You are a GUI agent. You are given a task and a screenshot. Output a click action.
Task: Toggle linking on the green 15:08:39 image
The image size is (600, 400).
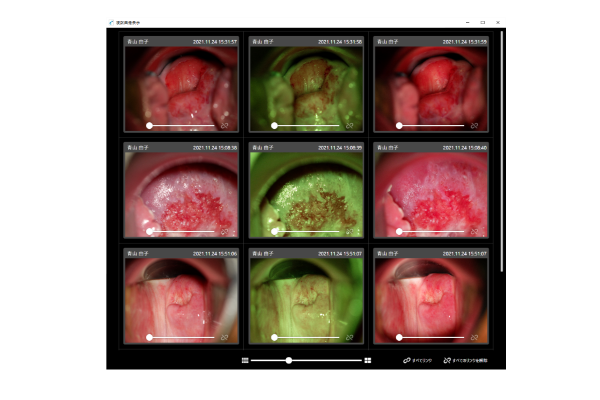(x=349, y=232)
